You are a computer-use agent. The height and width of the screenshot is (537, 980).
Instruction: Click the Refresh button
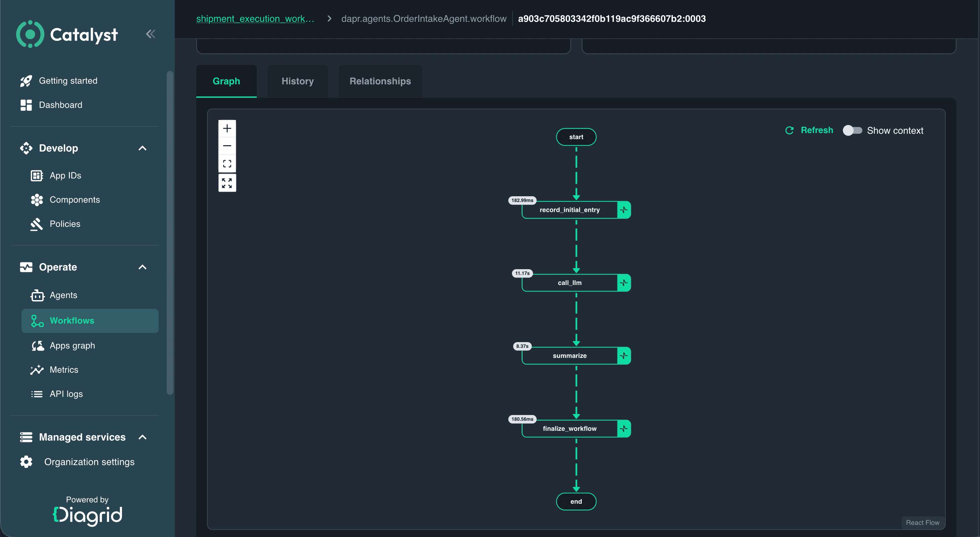point(809,130)
